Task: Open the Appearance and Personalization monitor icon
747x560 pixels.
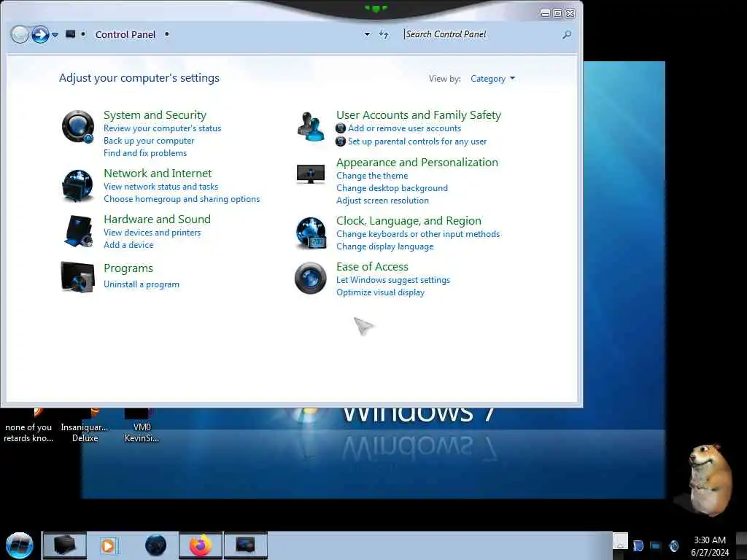Action: pyautogui.click(x=311, y=174)
